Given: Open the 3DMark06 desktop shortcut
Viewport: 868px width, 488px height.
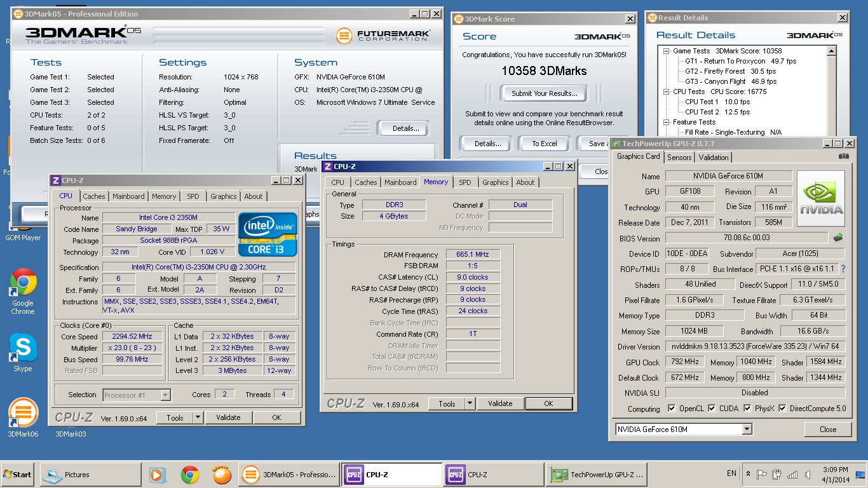Looking at the screenshot, I should [x=23, y=417].
